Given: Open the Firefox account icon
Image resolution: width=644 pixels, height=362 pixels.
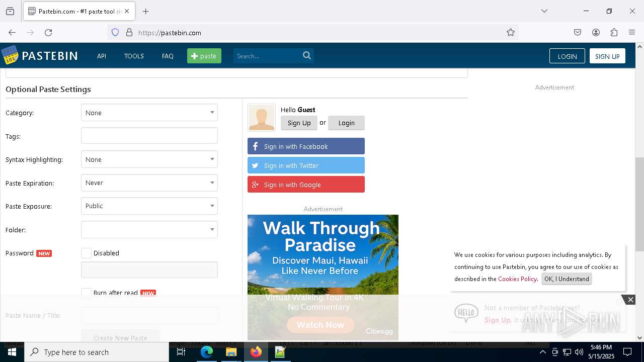Looking at the screenshot, I should 596,33.
